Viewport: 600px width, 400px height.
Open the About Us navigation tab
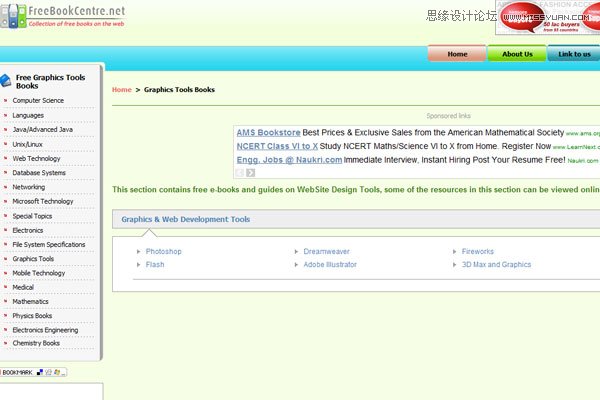click(x=517, y=54)
